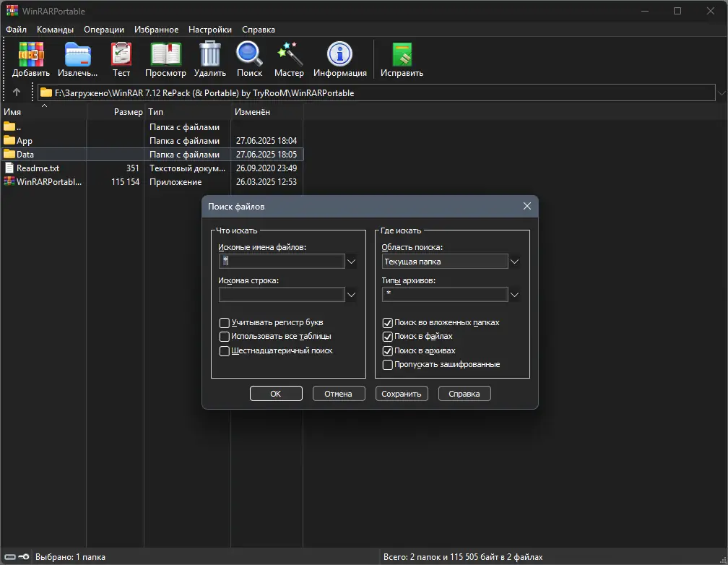Open Область поиска dropdown arrow
728x565 pixels.
coord(514,261)
